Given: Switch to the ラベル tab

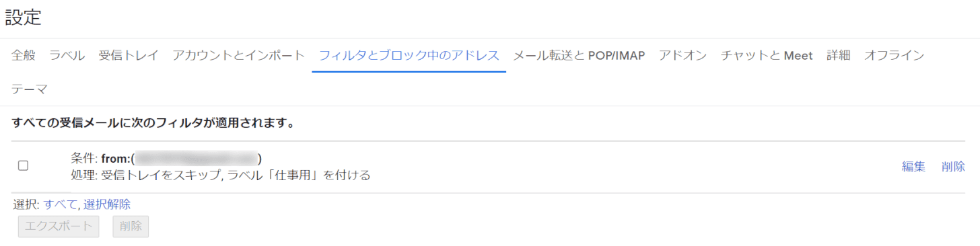Looking at the screenshot, I should pyautogui.click(x=67, y=55).
